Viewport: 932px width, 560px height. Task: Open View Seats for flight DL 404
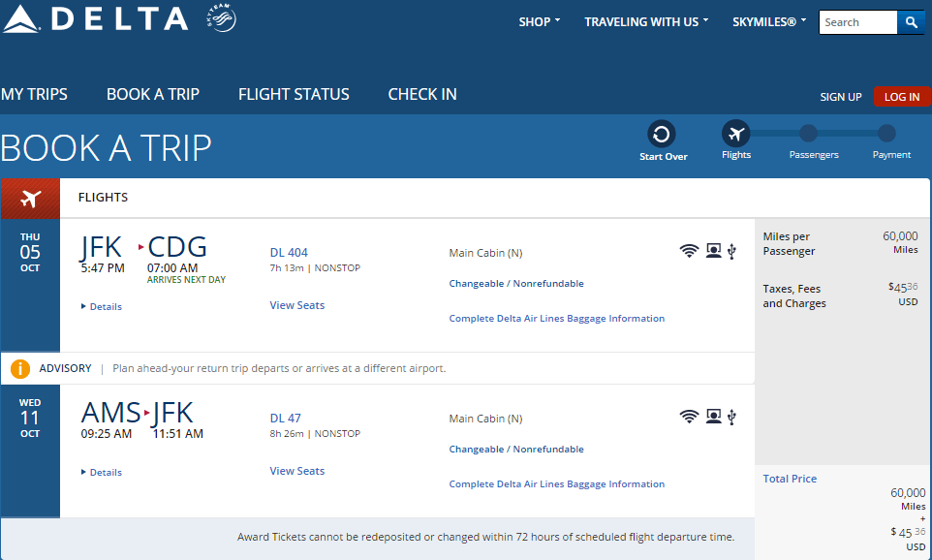pyautogui.click(x=297, y=305)
